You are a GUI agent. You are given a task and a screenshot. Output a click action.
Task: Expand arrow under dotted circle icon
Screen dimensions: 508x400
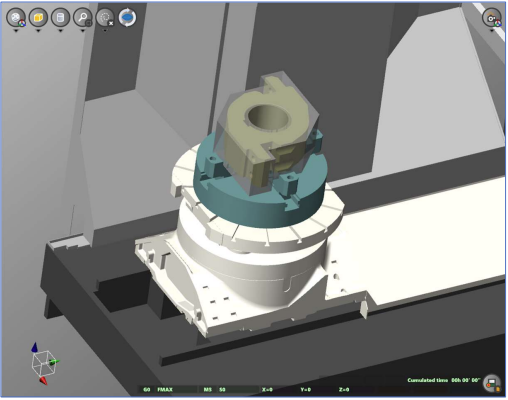coord(105,31)
